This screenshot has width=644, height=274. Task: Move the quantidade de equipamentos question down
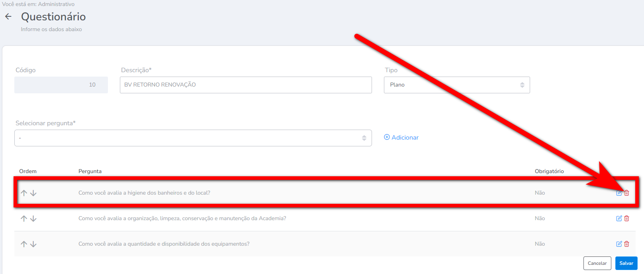tap(33, 244)
